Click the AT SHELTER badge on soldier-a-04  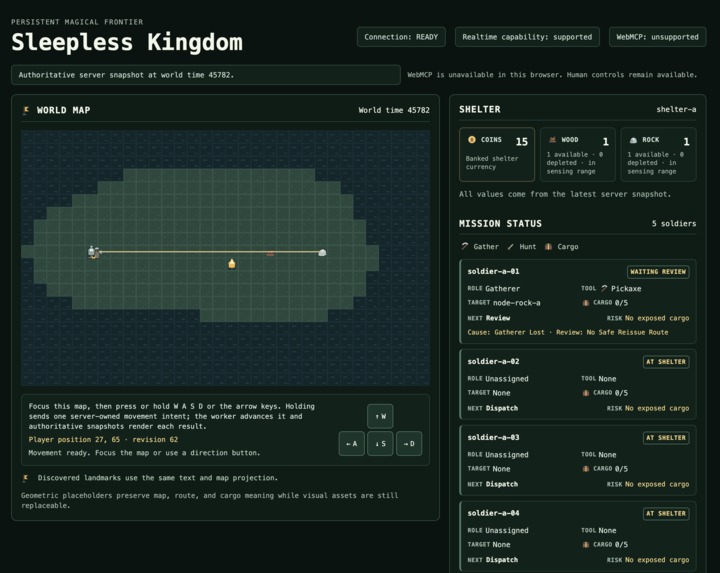(x=666, y=513)
